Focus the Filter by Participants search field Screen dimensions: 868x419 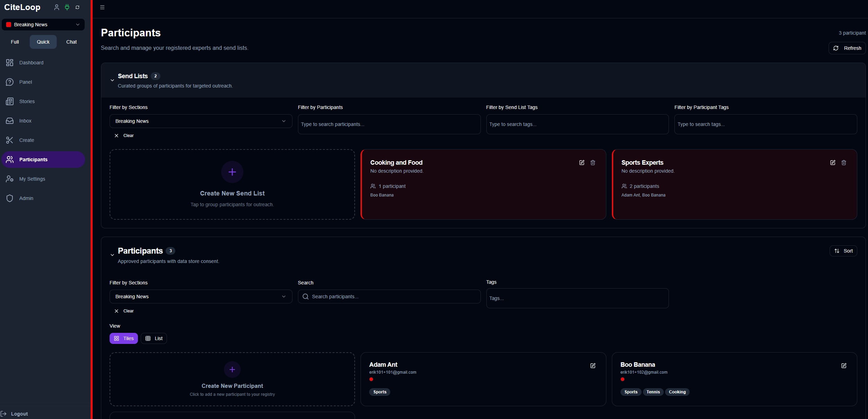389,124
